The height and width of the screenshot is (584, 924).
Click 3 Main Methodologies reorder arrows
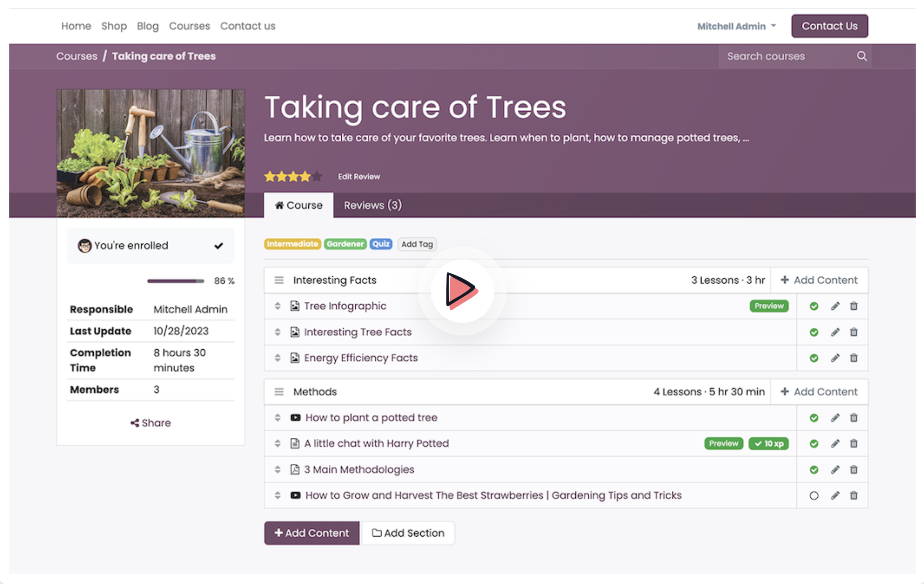[277, 469]
